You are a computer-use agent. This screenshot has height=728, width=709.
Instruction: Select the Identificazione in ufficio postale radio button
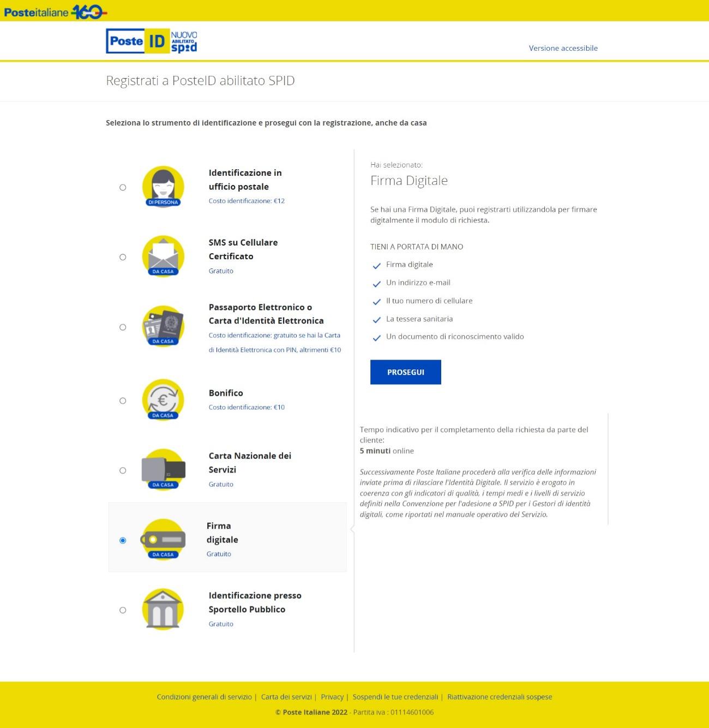[x=123, y=187]
